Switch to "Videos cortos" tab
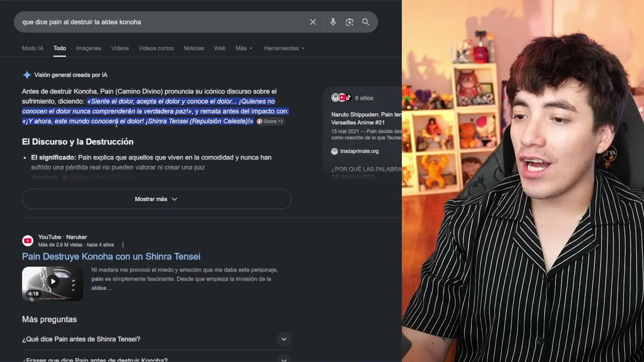Image resolution: width=644 pixels, height=362 pixels. click(156, 48)
